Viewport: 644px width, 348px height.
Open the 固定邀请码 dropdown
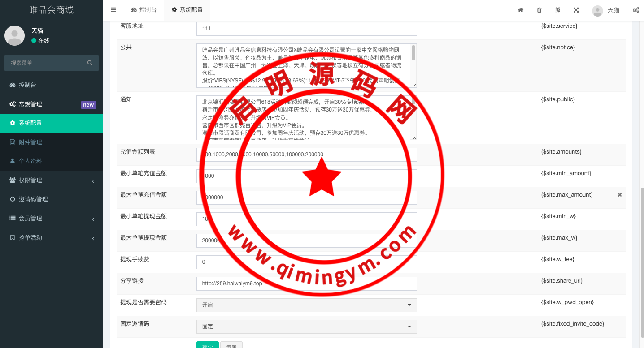tap(306, 327)
